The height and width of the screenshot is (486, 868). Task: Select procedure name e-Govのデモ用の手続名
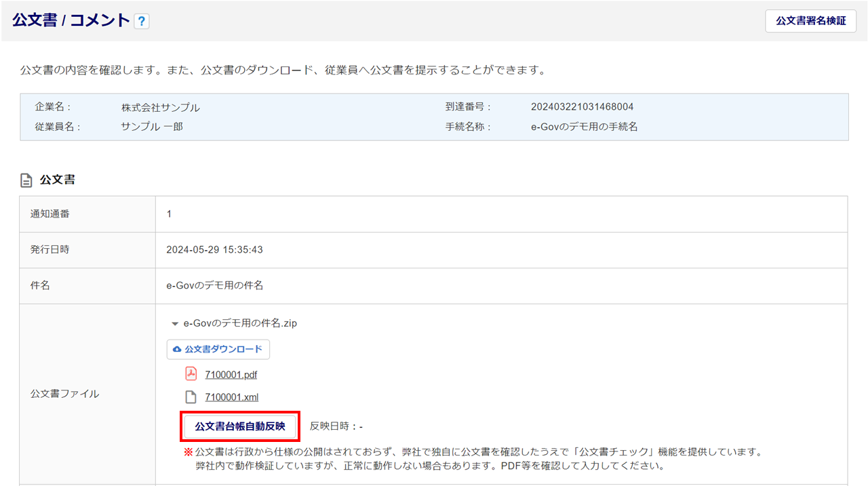[x=585, y=127]
